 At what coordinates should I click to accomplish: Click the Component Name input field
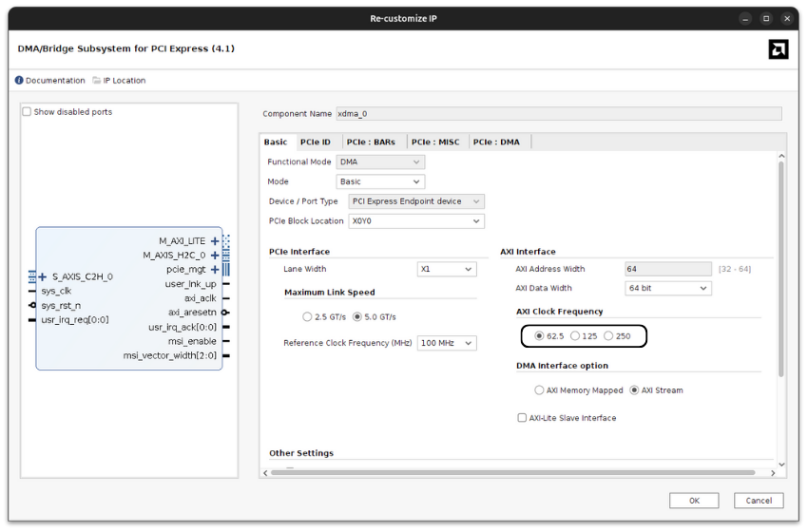(x=558, y=114)
